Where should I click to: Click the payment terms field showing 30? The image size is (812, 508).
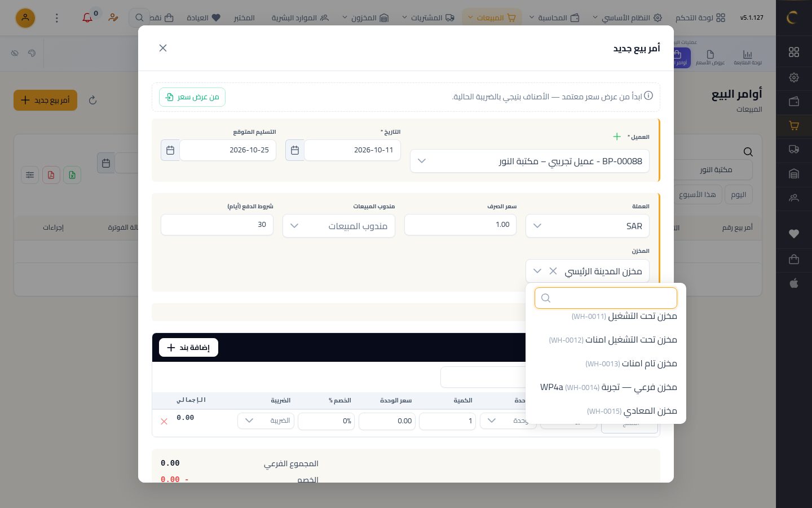[x=217, y=225]
